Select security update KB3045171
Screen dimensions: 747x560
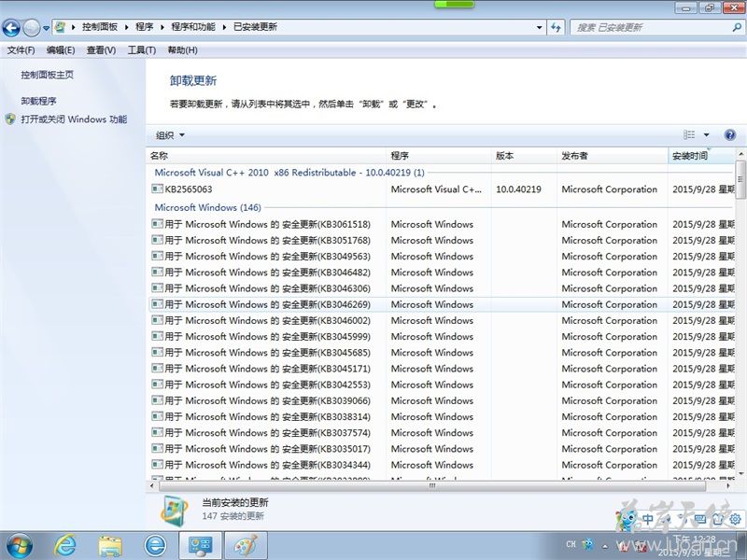[x=442, y=369]
